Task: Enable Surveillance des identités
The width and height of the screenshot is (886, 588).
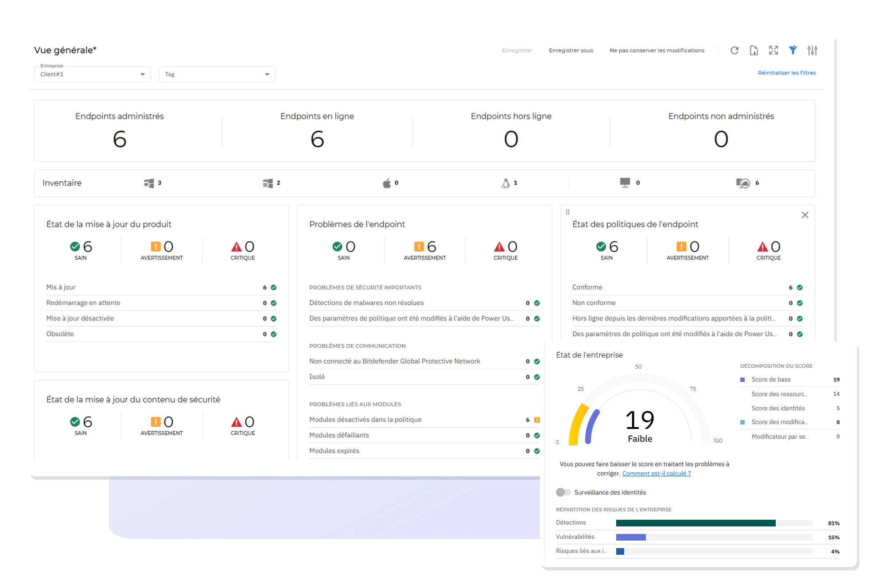Action: point(563,492)
